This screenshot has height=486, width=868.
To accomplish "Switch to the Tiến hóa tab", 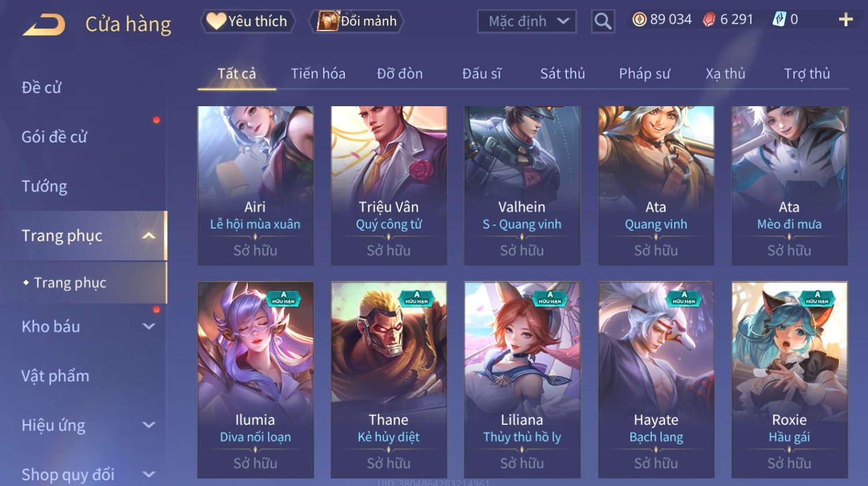I will (318, 74).
